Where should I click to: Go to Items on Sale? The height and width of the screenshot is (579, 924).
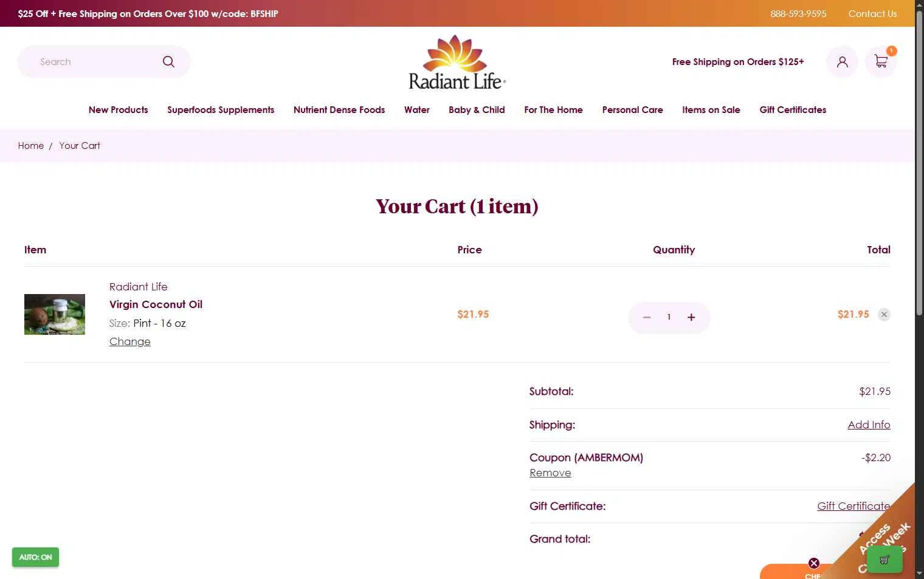711,110
